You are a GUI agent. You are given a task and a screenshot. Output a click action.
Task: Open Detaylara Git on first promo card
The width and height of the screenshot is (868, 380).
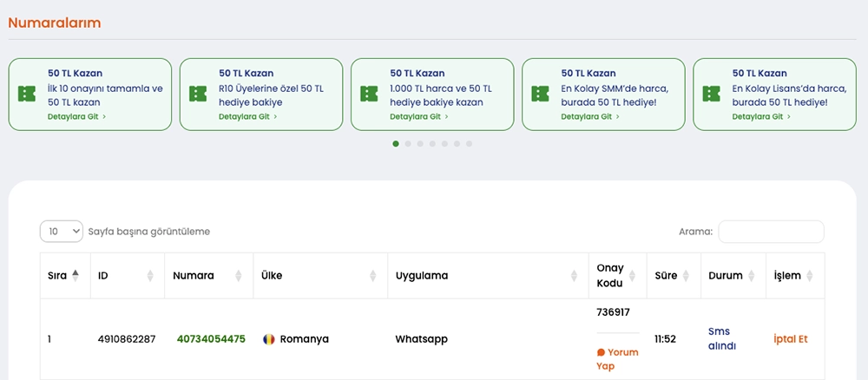click(x=75, y=116)
